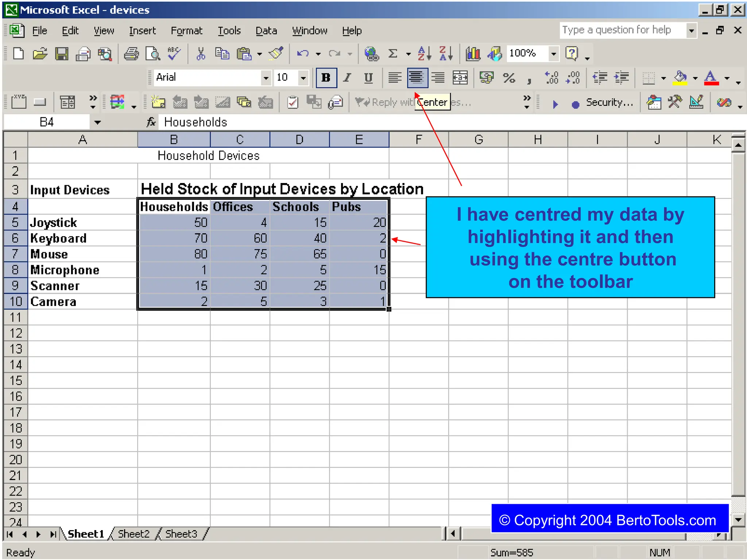Image resolution: width=747 pixels, height=560 pixels.
Task: Click the next sheet tab arrow
Action: 38,534
